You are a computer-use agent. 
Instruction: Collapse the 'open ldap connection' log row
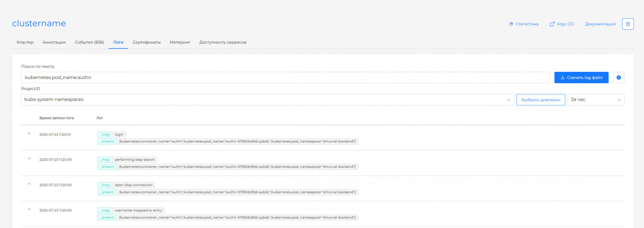29,184
